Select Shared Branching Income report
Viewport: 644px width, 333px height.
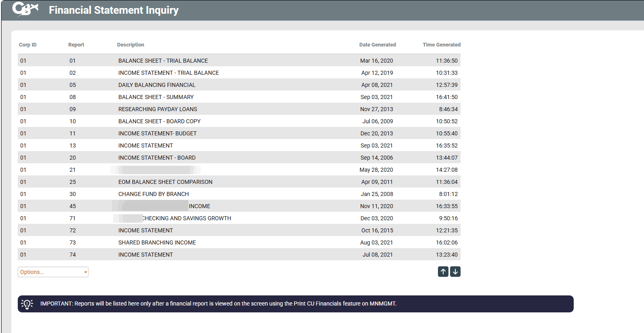157,242
